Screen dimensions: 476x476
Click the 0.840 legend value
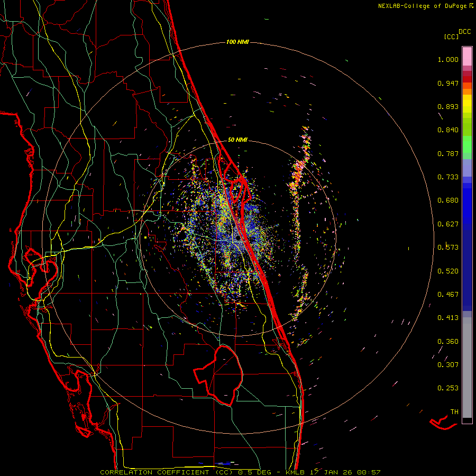(448, 130)
